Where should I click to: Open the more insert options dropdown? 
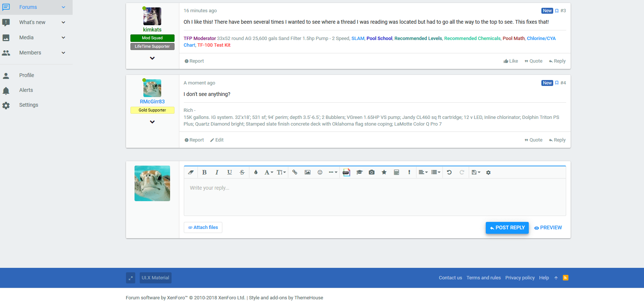[333, 172]
